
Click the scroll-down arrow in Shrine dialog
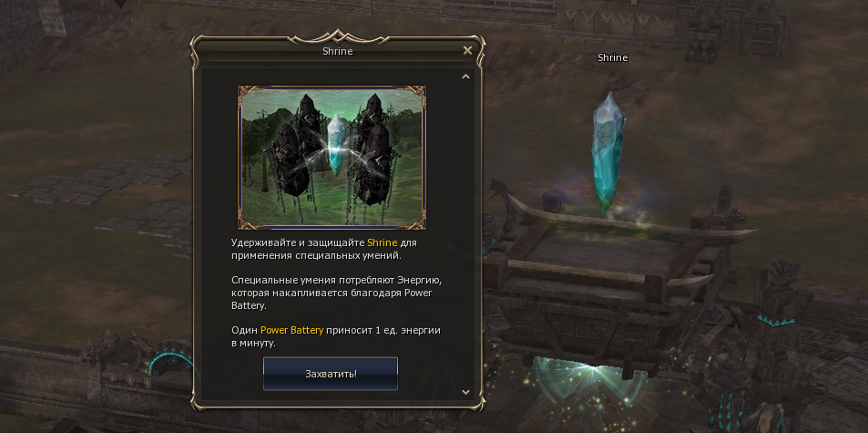tap(465, 392)
